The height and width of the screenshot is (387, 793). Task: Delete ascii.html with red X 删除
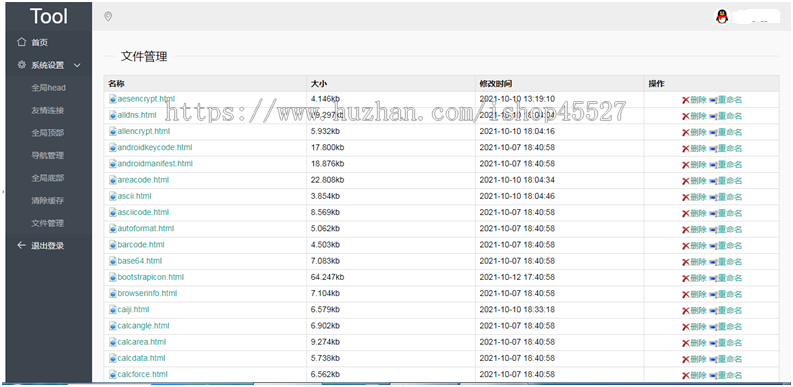coord(694,197)
